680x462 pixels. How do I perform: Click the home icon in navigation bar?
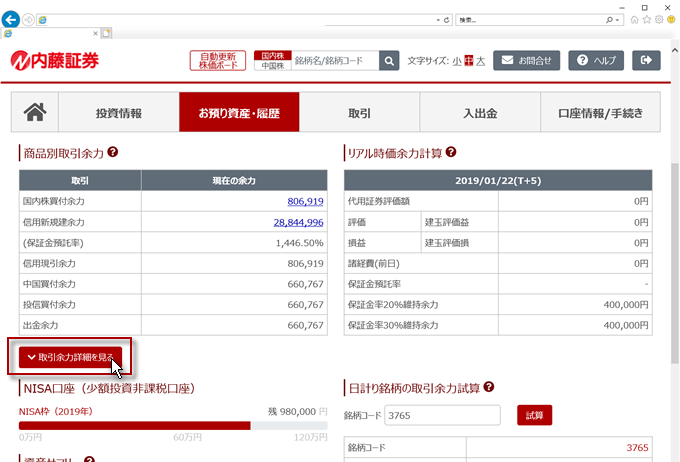(35, 113)
